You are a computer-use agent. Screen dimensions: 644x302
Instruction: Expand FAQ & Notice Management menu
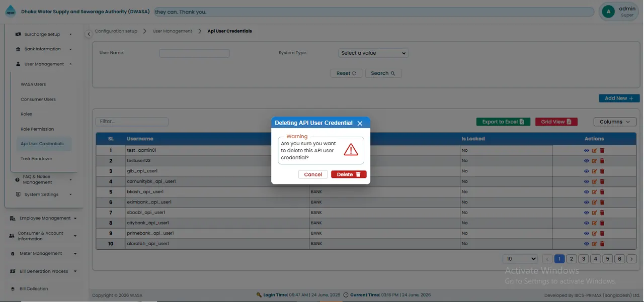pos(45,179)
